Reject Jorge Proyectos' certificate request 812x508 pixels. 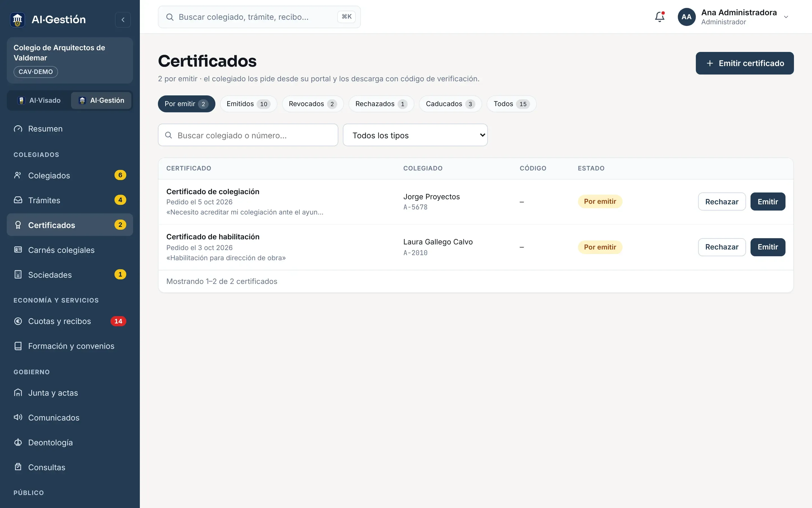click(722, 202)
